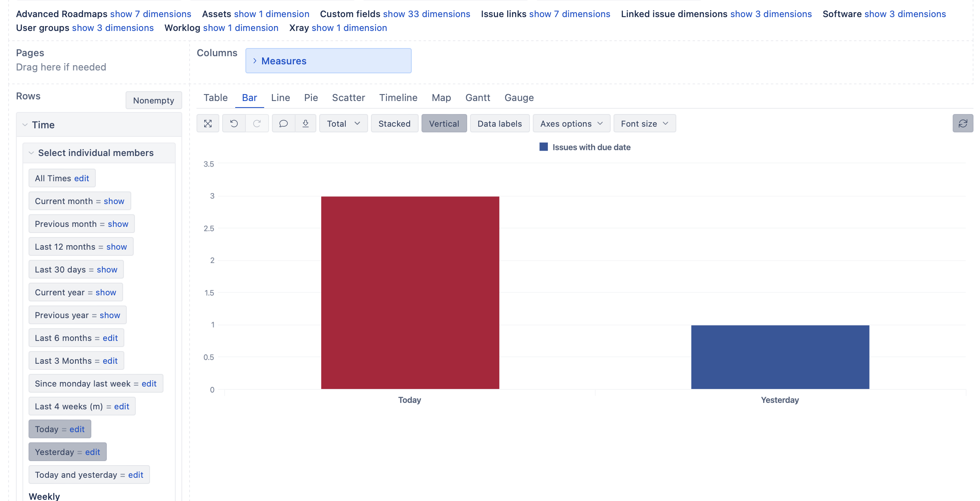Open the Axes options dropdown

571,123
